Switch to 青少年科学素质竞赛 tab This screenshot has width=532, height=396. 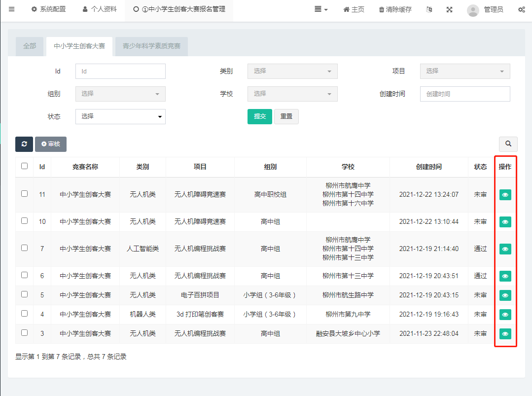coord(151,46)
